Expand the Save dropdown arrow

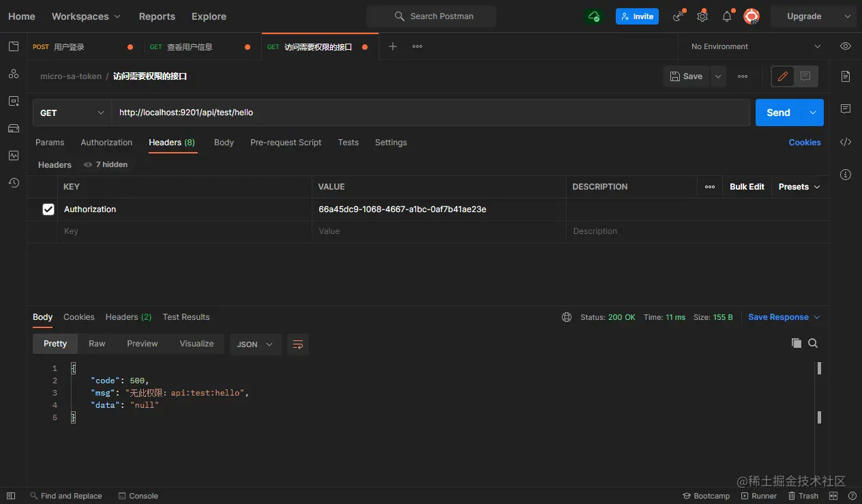(718, 76)
